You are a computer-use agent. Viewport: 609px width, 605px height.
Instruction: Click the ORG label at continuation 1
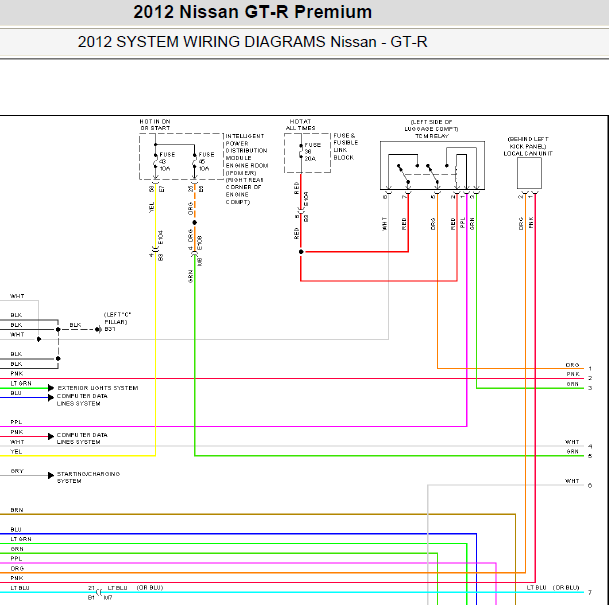tap(572, 365)
